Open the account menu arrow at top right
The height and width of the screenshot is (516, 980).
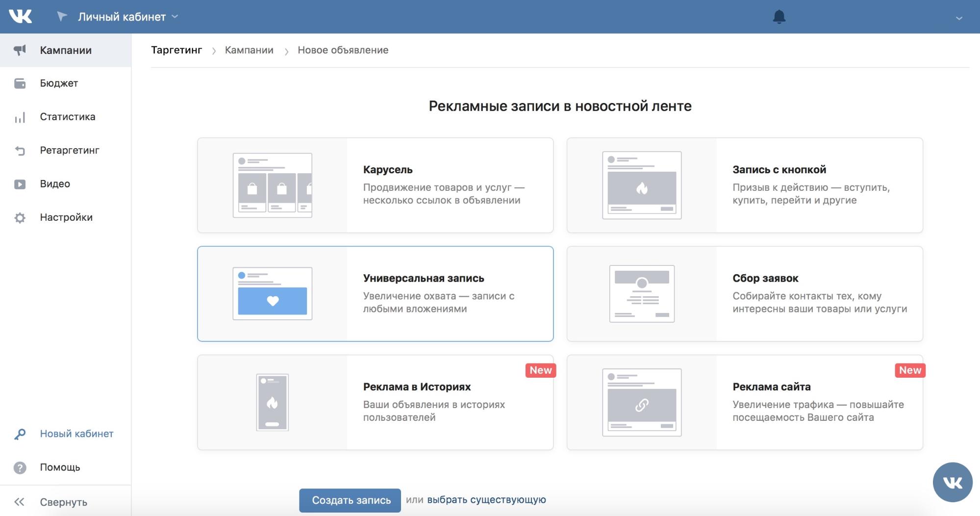pyautogui.click(x=959, y=18)
